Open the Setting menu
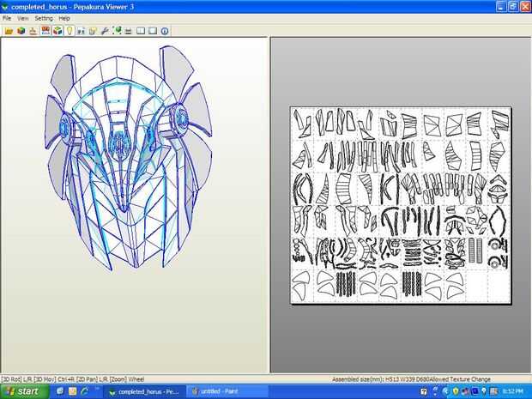This screenshot has height=399, width=532. [x=44, y=18]
